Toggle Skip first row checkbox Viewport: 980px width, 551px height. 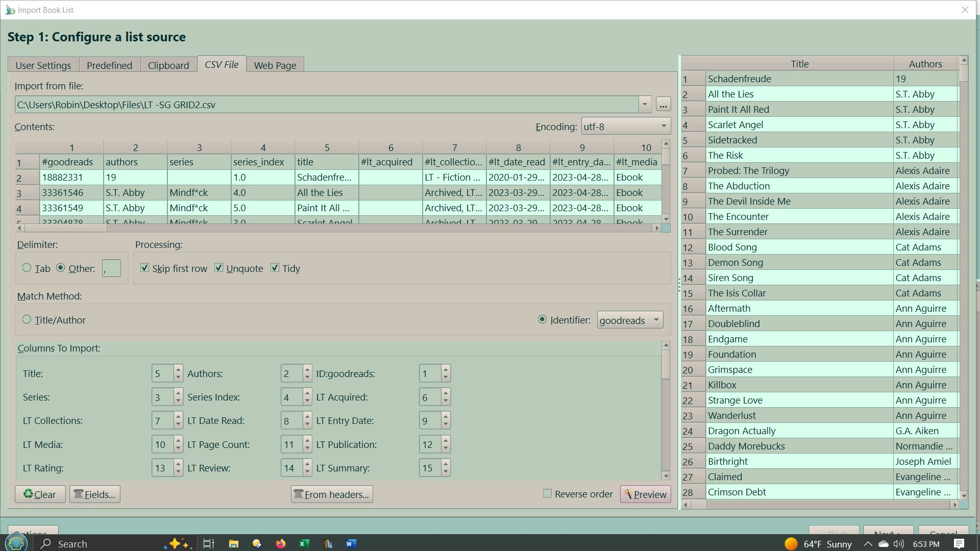145,268
